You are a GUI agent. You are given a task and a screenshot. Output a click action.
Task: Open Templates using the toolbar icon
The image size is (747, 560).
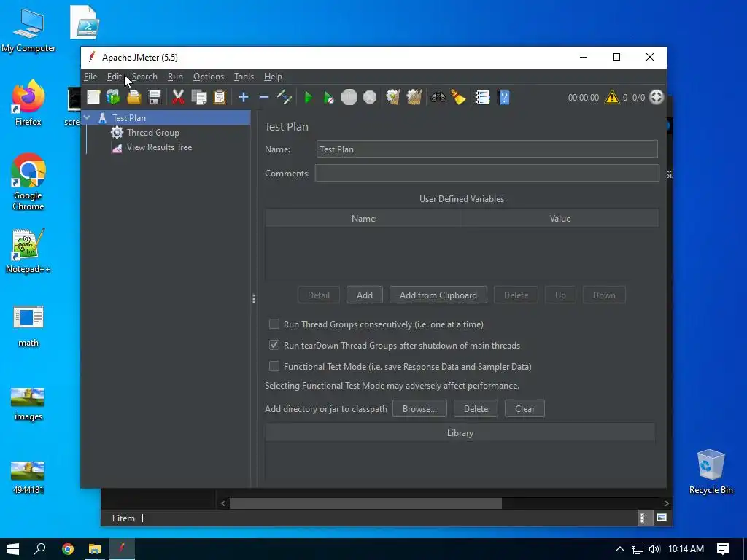[113, 97]
